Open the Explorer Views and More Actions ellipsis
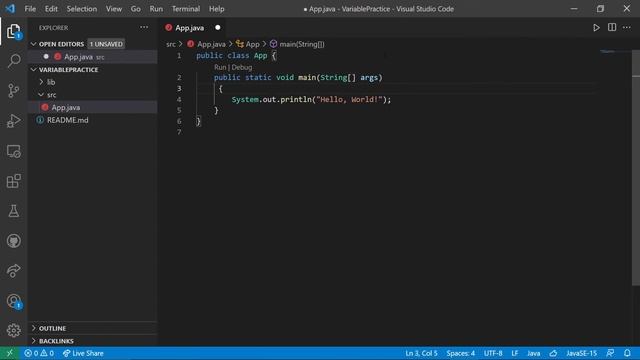640x360 pixels. coord(144,28)
